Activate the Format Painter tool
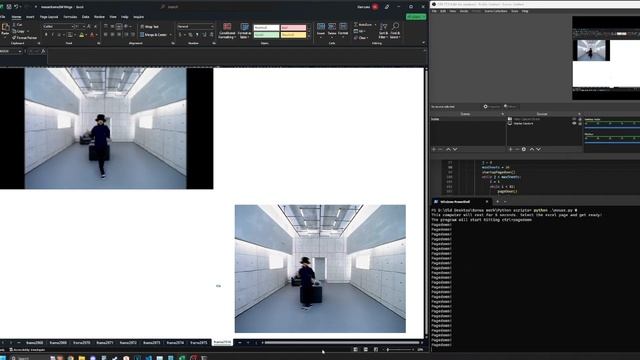Image resolution: width=640 pixels, height=360 pixels. 24,38
